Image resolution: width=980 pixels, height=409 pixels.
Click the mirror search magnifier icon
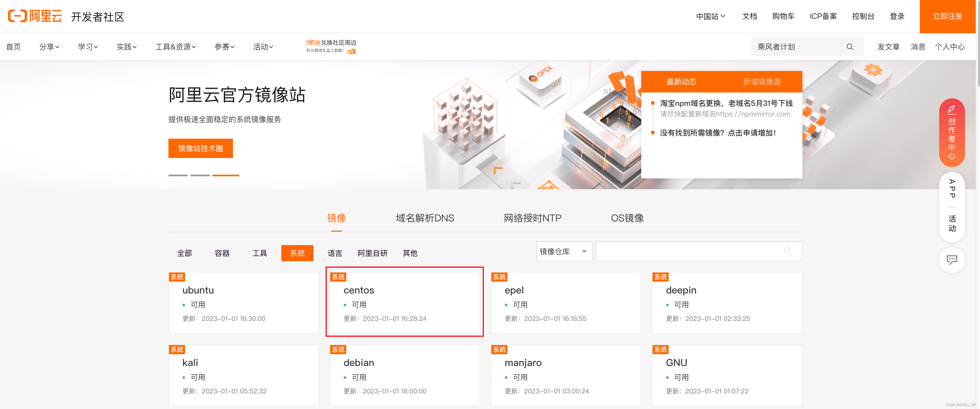[787, 251]
